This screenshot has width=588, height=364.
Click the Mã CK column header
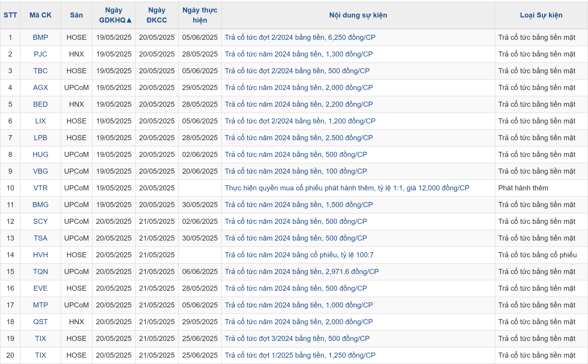coord(41,15)
